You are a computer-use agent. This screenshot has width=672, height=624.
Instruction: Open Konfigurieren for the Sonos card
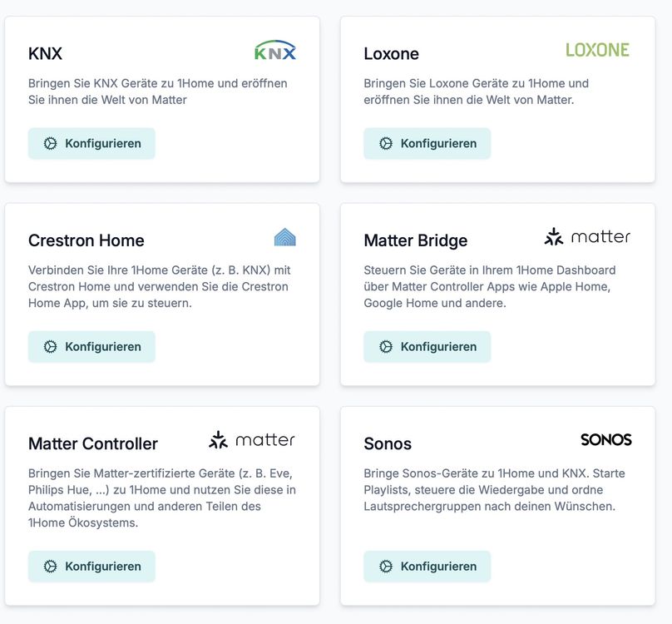pos(427,566)
